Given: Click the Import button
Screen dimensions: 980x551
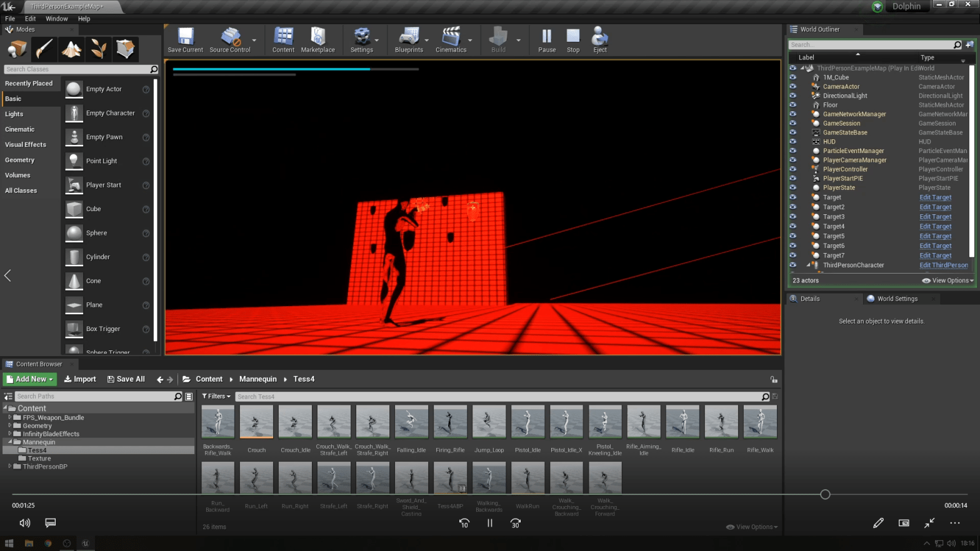Looking at the screenshot, I should 80,379.
